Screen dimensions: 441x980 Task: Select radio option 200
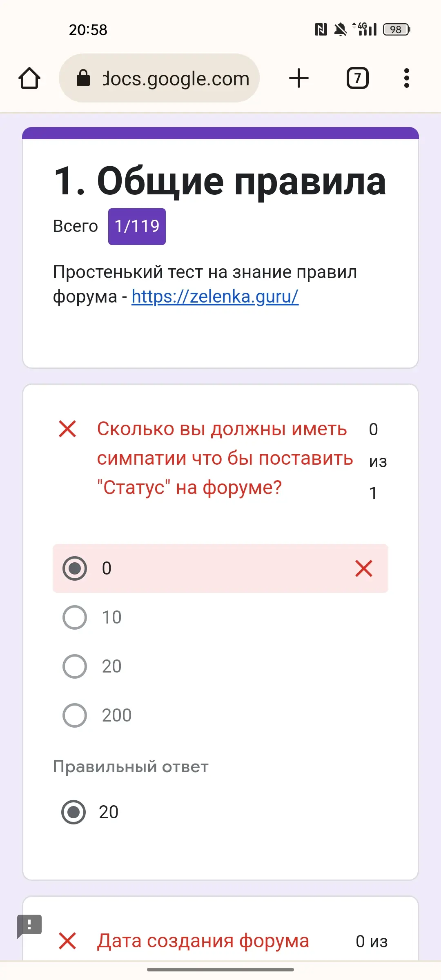[x=75, y=715]
